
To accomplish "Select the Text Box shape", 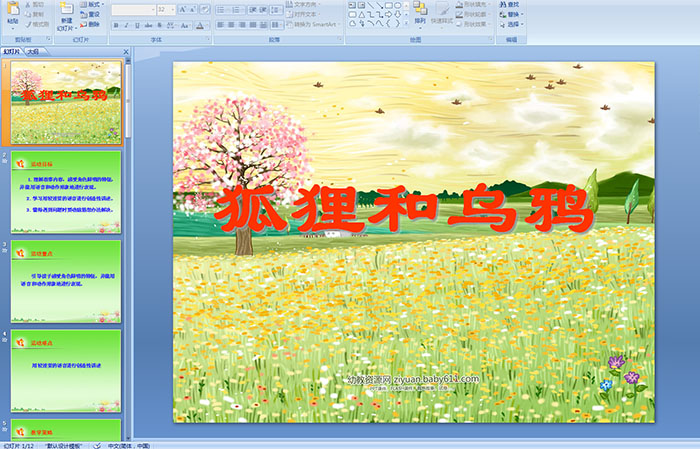I will (353, 5).
